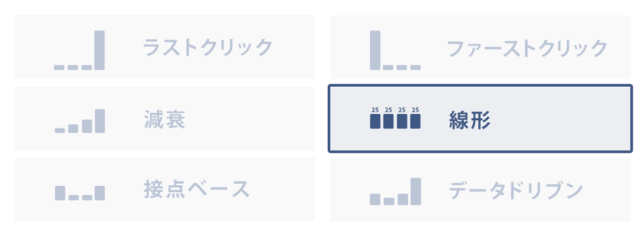644x236 pixels.
Task: Click the first 25 value above 線形 bars
Action: pyautogui.click(x=375, y=110)
